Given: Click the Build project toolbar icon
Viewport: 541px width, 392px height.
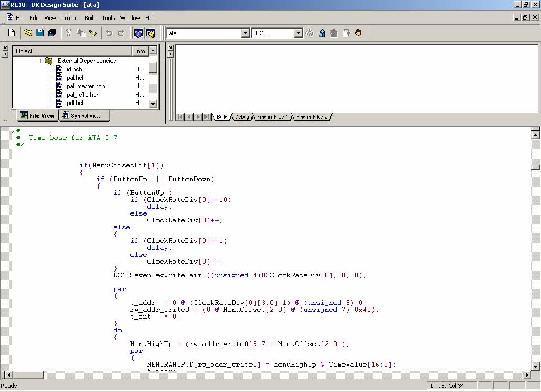Looking at the screenshot, I should (322, 33).
